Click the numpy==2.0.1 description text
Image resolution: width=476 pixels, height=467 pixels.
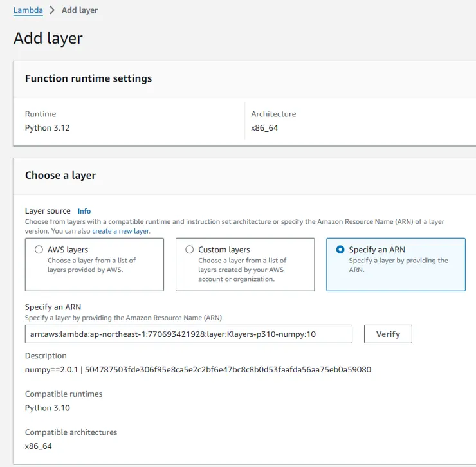pos(197,370)
